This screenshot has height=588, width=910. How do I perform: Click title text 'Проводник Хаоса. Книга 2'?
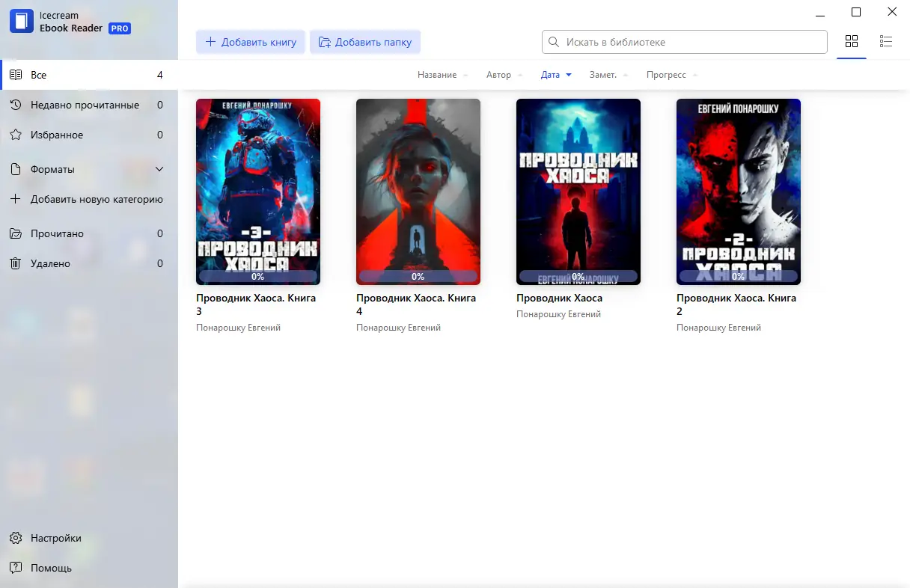click(736, 304)
